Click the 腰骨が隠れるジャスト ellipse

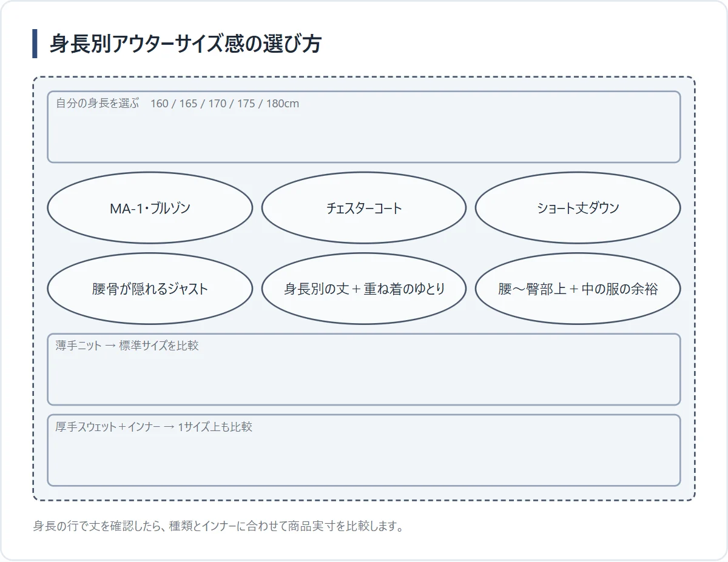[150, 289]
